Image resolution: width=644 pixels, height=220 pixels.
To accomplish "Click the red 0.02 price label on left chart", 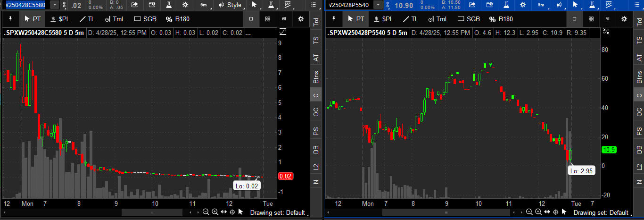I will [x=286, y=176].
